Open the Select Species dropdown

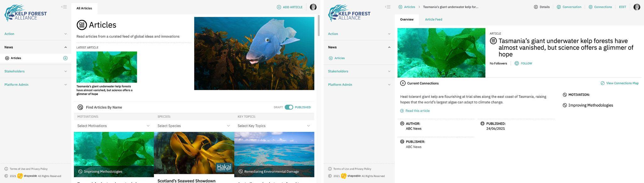(194, 126)
